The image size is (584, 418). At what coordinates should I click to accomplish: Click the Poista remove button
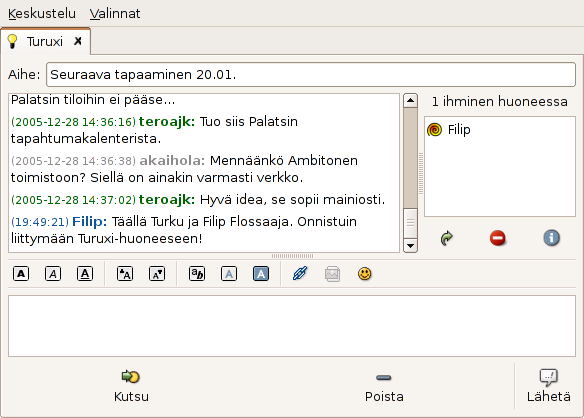384,386
